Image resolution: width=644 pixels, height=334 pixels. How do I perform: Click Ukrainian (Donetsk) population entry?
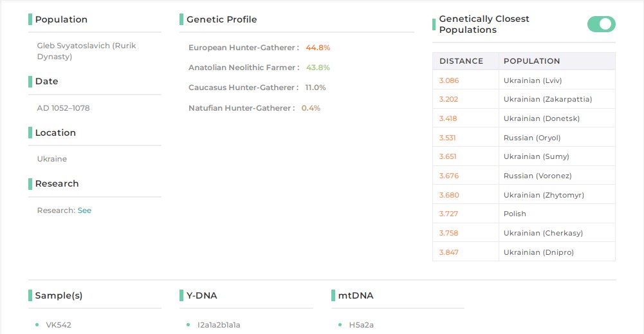[541, 118]
